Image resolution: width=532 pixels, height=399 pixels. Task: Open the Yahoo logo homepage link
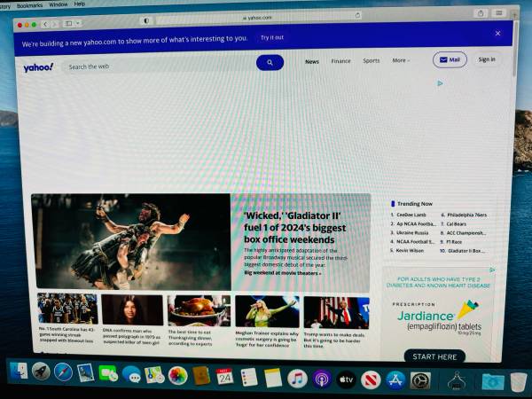(39, 66)
